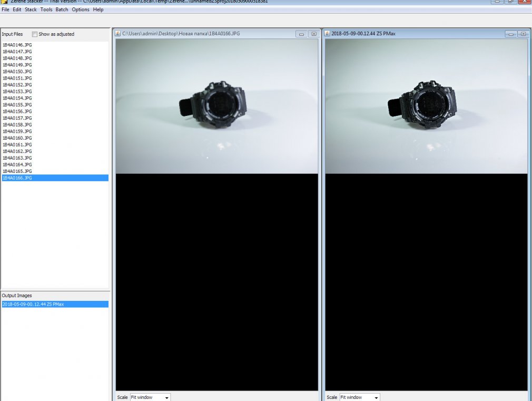Image resolution: width=532 pixels, height=401 pixels.
Task: Select input file 1B4A0154.JPG
Action: 55,98
